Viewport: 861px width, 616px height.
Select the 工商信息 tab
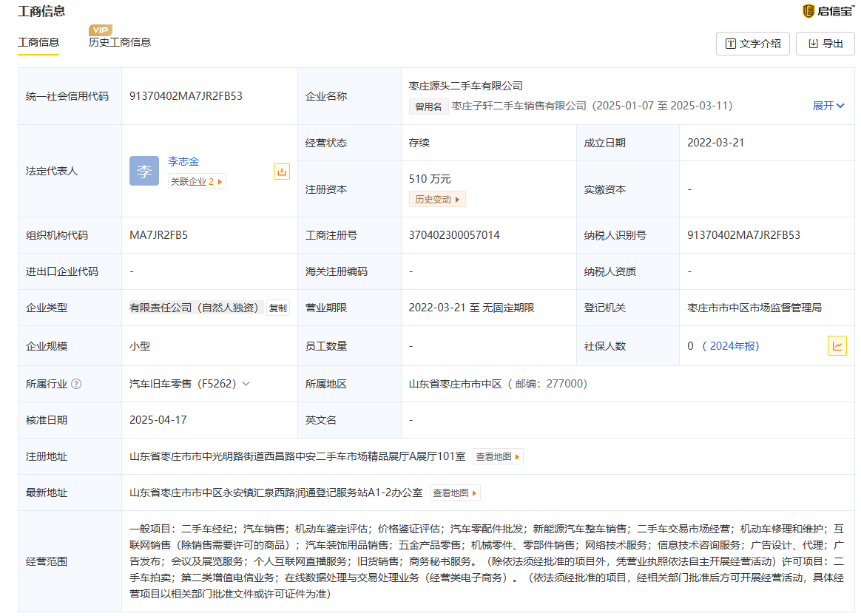[x=38, y=43]
